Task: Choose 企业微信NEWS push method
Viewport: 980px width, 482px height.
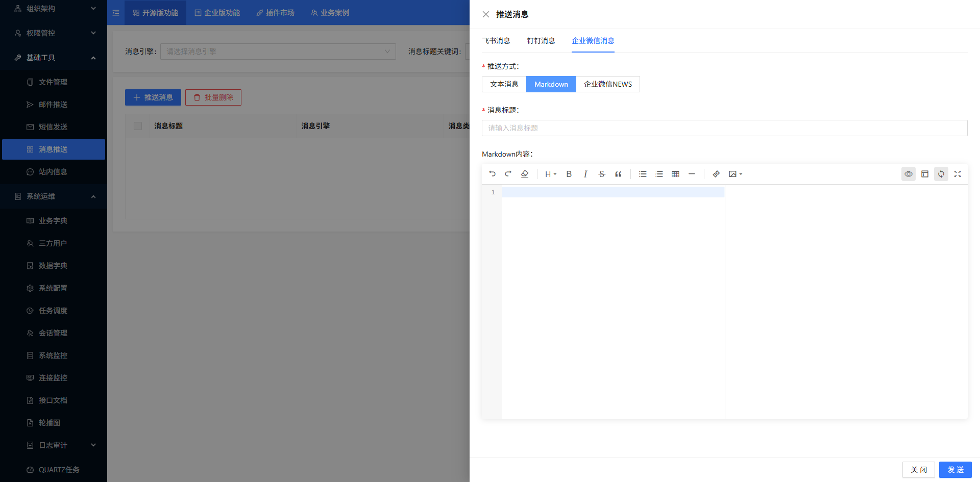Action: coord(608,84)
